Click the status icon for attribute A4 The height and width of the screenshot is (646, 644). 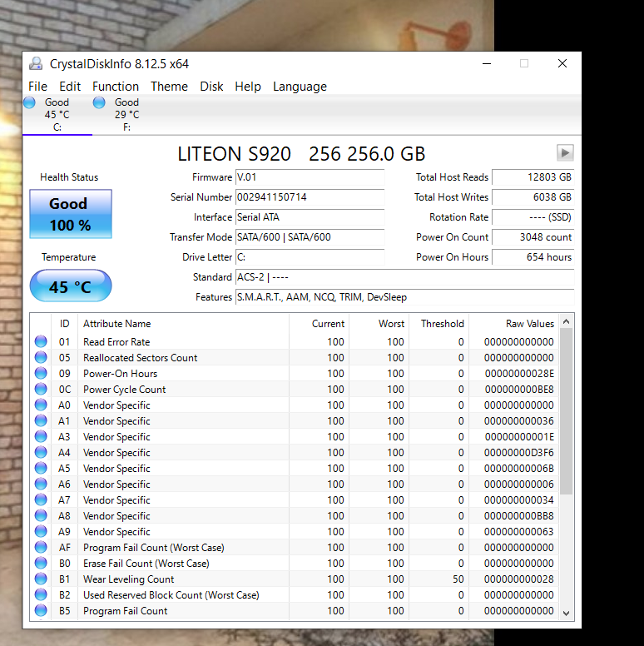coord(41,452)
